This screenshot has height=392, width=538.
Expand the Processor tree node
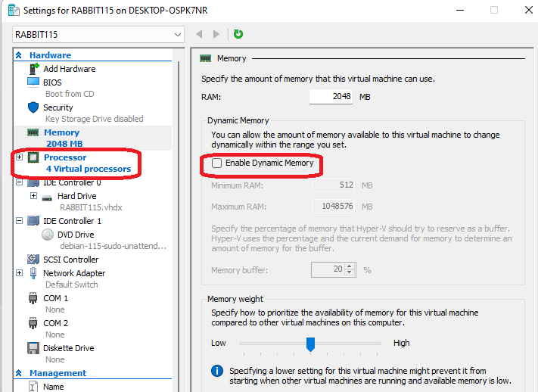point(20,157)
